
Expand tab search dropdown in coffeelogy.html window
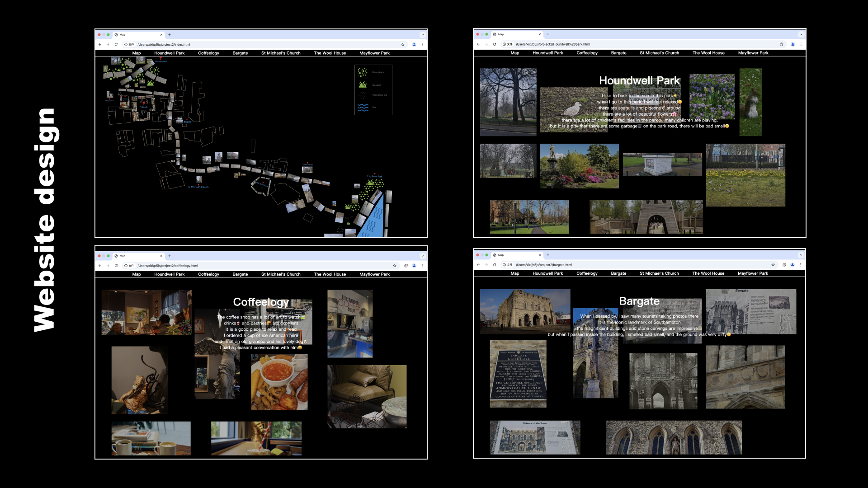(423, 256)
